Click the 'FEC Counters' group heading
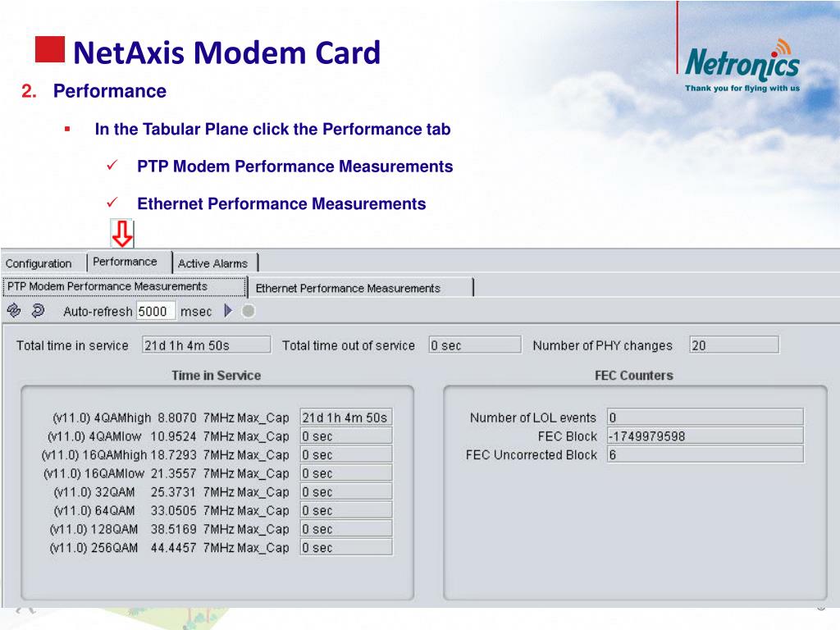 [x=634, y=376]
